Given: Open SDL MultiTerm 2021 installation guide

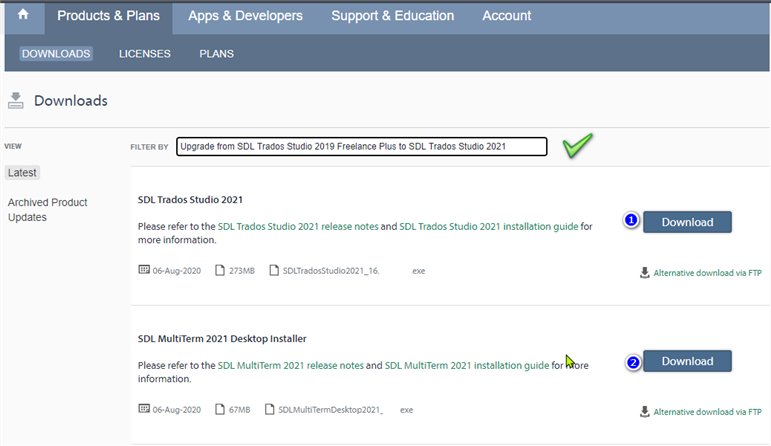Looking at the screenshot, I should (x=467, y=366).
